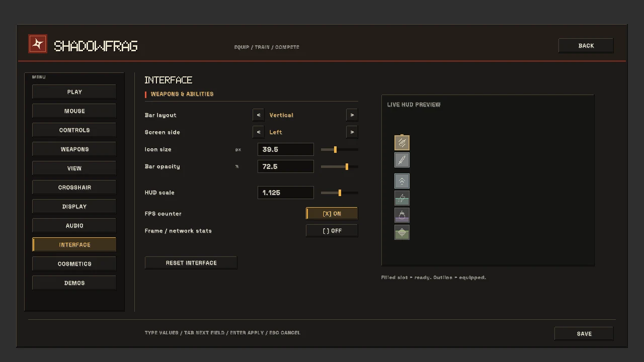Open the Weapons menu section
Image resolution: width=644 pixels, height=362 pixels.
74,149
